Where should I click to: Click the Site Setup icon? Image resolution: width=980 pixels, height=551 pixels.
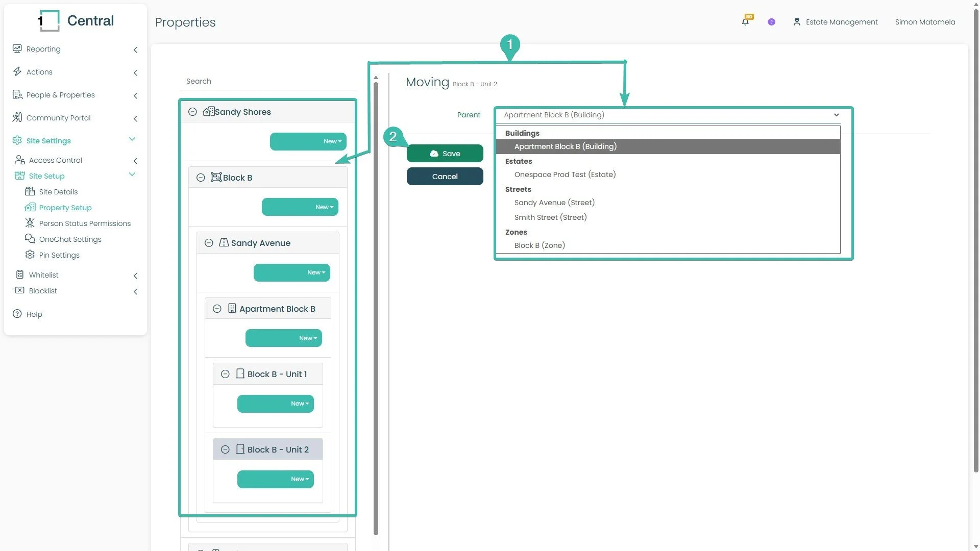(20, 176)
